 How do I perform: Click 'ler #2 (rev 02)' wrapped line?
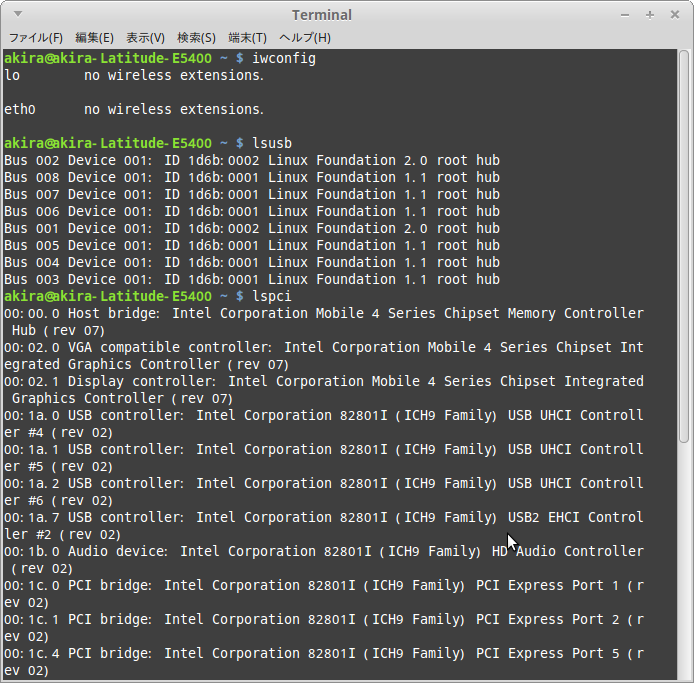[x=62, y=535]
